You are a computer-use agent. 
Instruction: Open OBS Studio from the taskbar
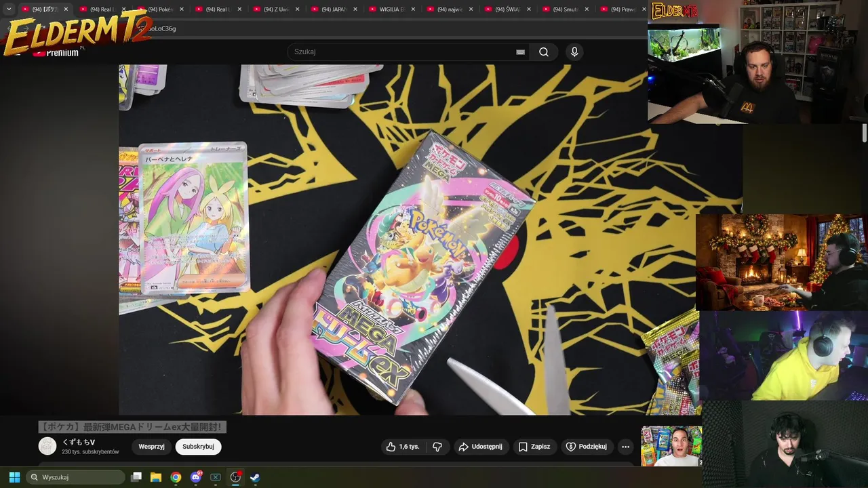click(x=235, y=477)
